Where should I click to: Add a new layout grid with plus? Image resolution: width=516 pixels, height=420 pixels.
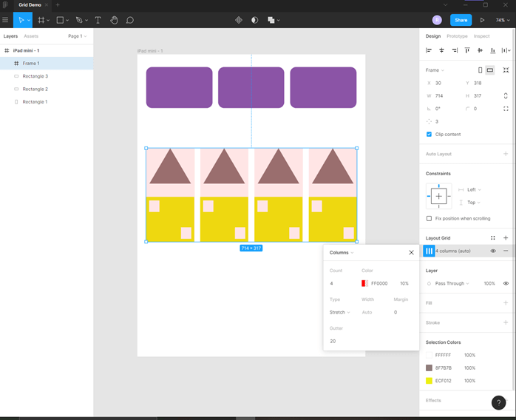pos(506,237)
